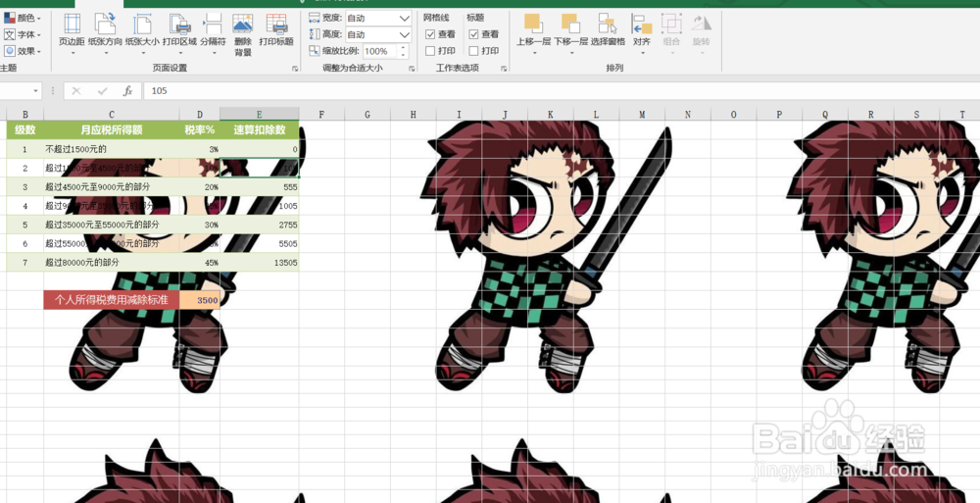Screen dimensions: 980x503
Task: Click the 3% tax rate cell
Action: pyautogui.click(x=199, y=149)
